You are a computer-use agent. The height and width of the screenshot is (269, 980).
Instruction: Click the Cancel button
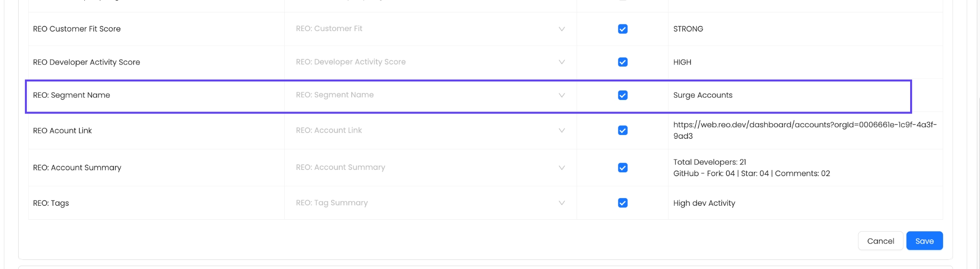tap(880, 241)
